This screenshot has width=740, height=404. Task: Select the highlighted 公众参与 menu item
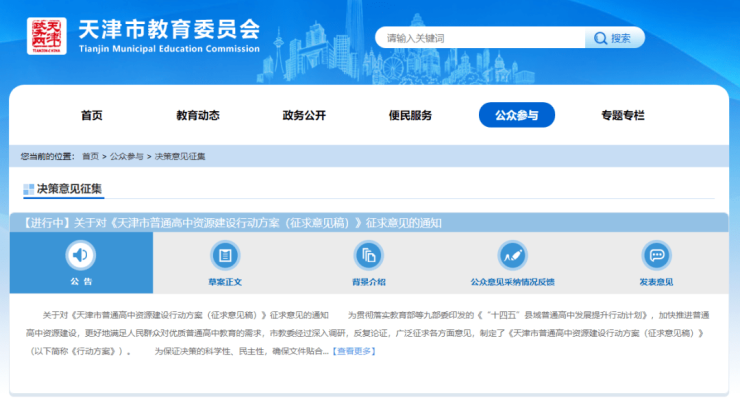click(x=516, y=115)
